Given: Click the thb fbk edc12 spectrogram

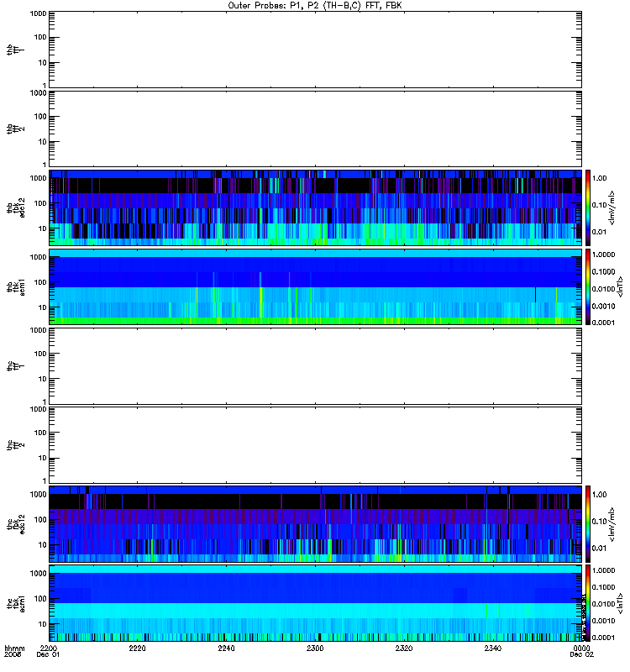Looking at the screenshot, I should [315, 207].
